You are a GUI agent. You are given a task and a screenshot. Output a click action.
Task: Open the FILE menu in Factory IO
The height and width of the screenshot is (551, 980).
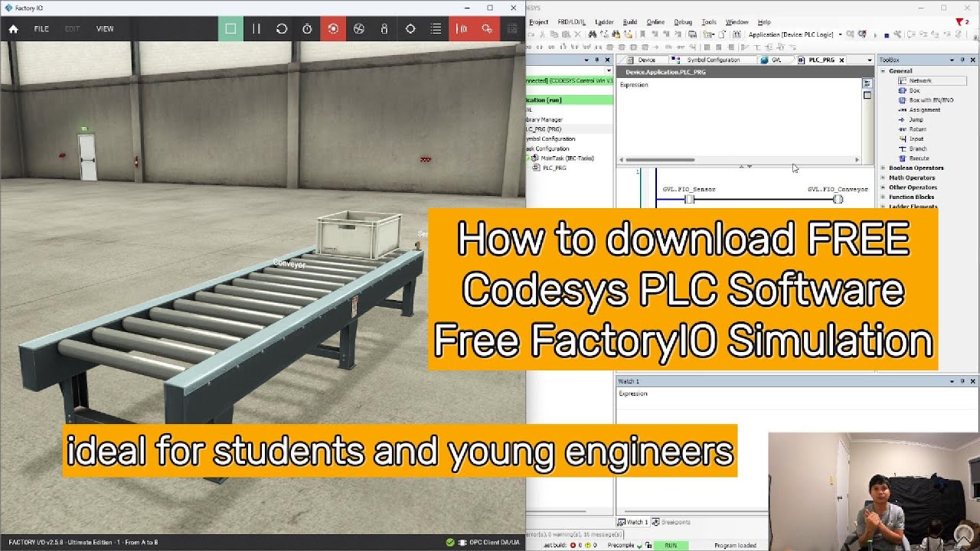coord(41,29)
